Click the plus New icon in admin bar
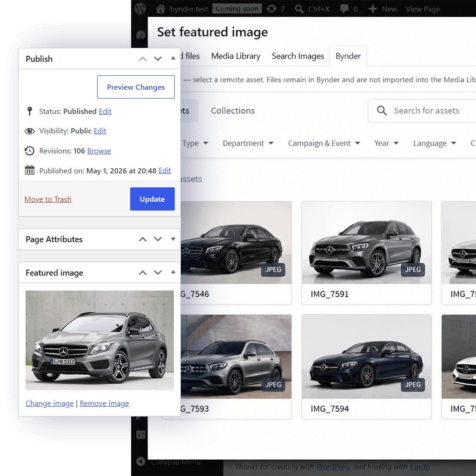 coord(372,9)
